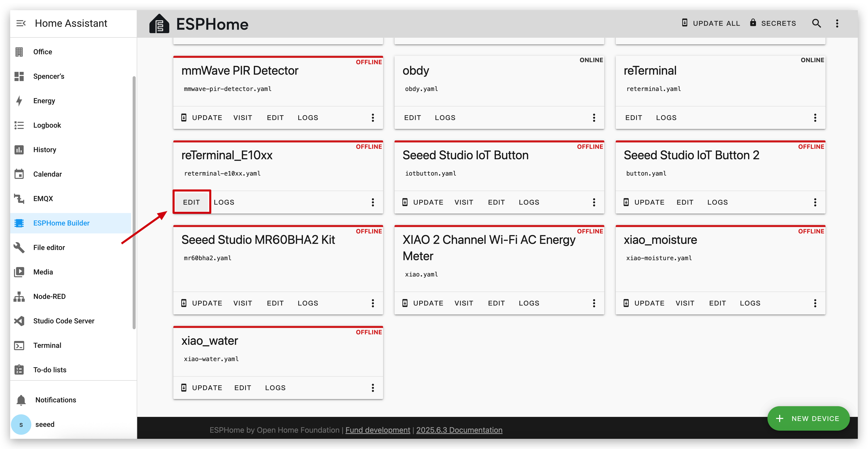Click UPDATE ALL in the header

coord(711,23)
